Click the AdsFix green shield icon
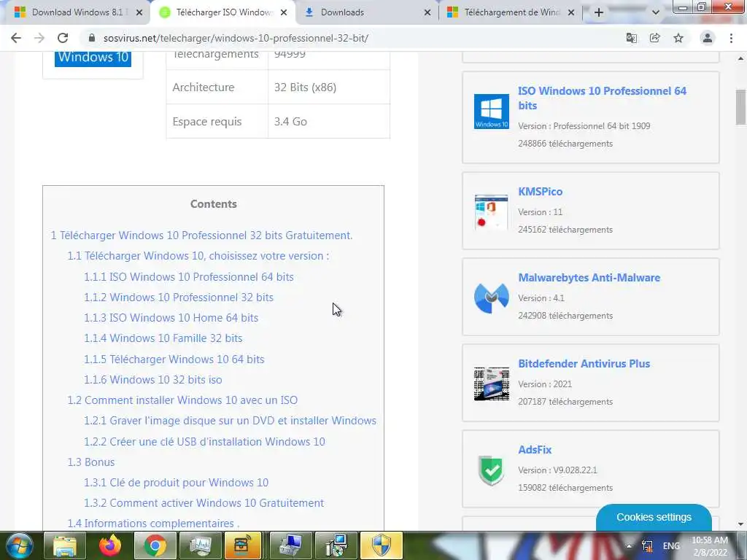 tap(492, 470)
